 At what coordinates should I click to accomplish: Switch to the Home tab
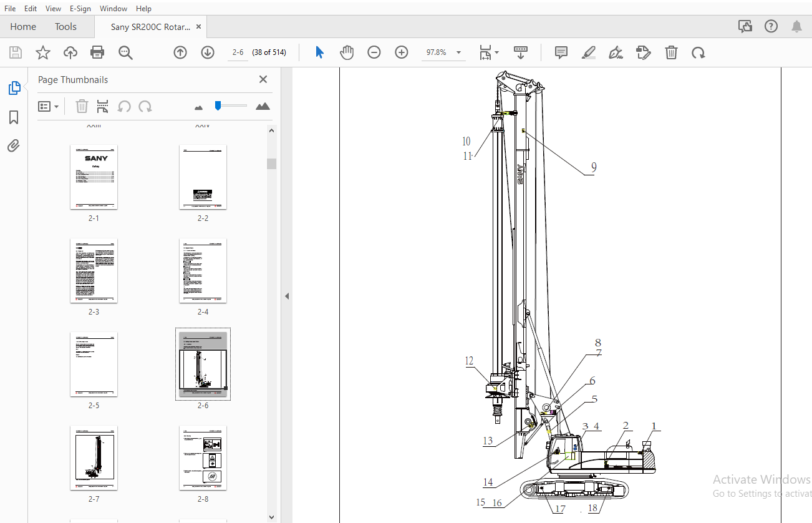point(23,27)
